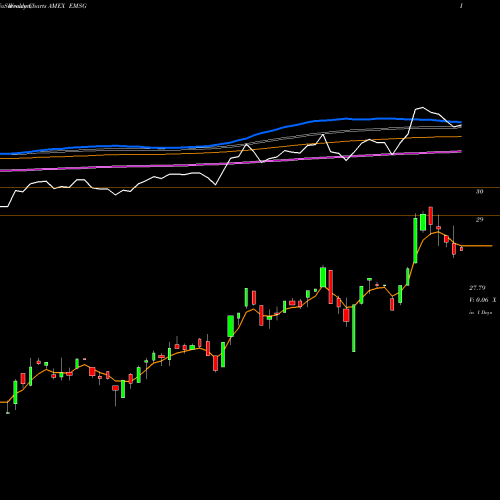The width and height of the screenshot is (500, 500).
Task: Click the small red last candlestick
Action: pyautogui.click(x=461, y=249)
